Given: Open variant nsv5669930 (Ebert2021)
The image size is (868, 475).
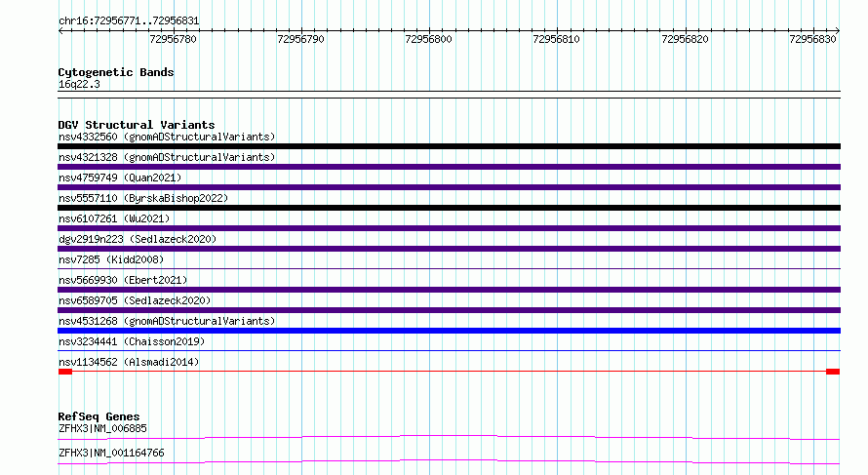Looking at the screenshot, I should (123, 280).
